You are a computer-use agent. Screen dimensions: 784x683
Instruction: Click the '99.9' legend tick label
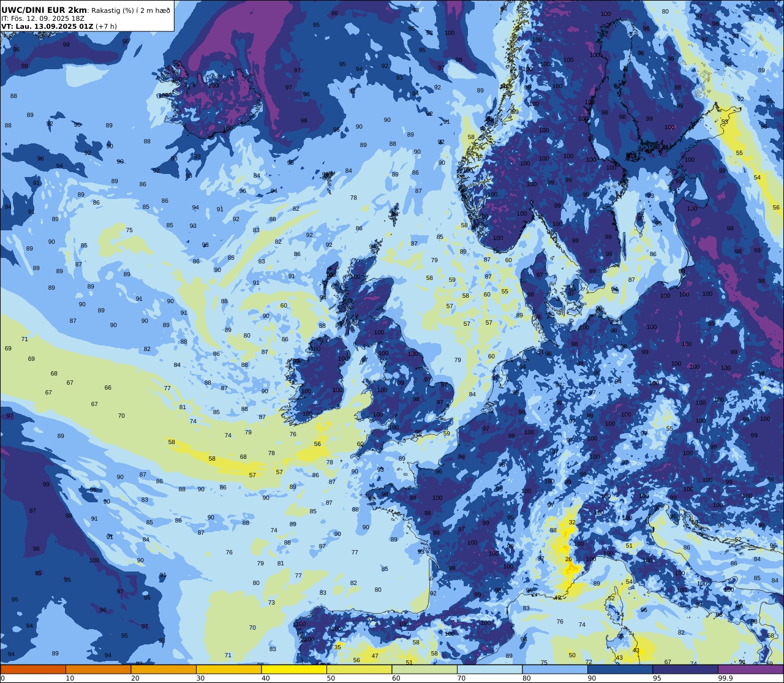coord(725,678)
